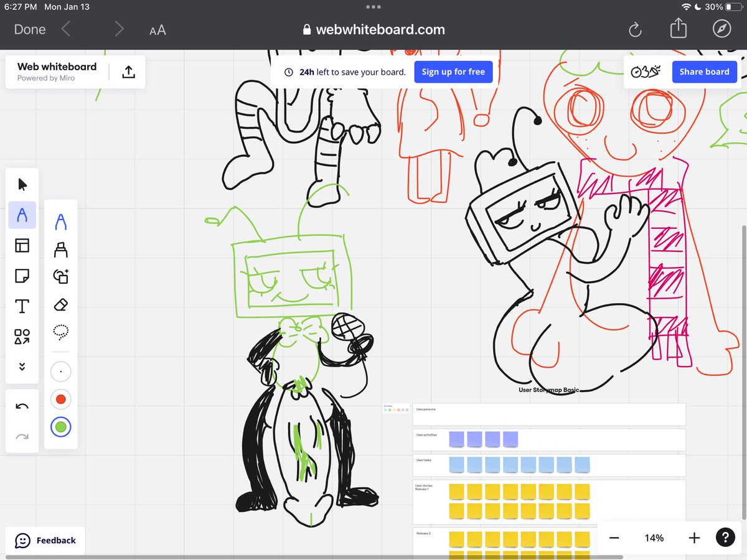Screen dimensions: 747x560
Task: Pick the green pen color
Action: (x=61, y=427)
